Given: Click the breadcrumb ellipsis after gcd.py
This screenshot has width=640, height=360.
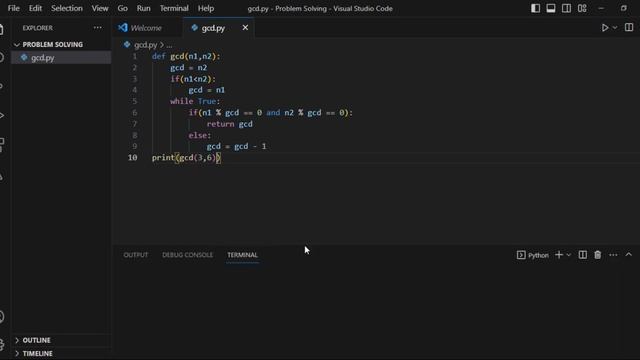Looking at the screenshot, I should 169,45.
